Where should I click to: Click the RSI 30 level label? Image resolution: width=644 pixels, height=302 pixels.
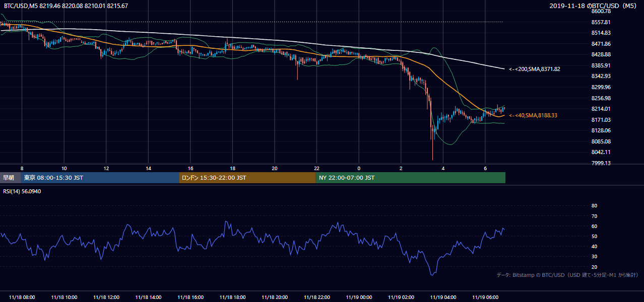594,257
